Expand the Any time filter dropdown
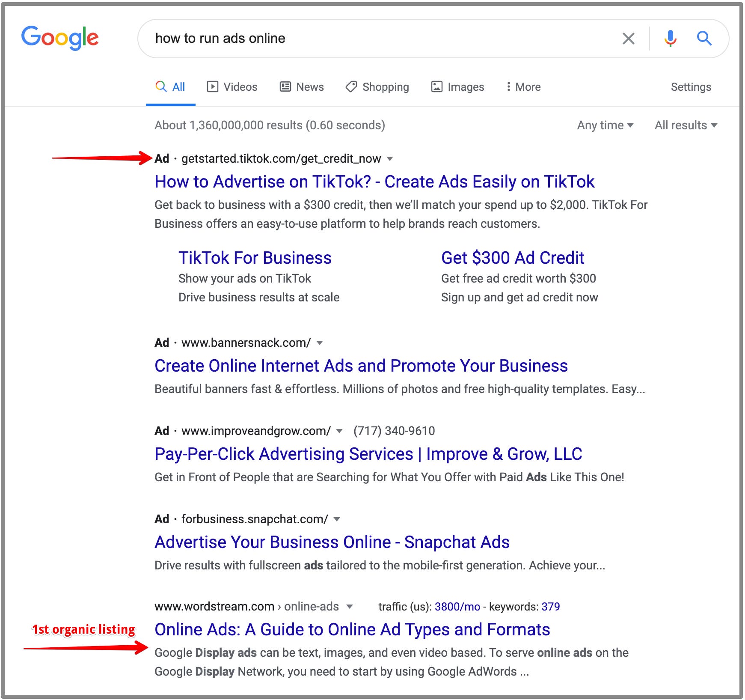Viewport: 745px width, 700px height. [605, 125]
